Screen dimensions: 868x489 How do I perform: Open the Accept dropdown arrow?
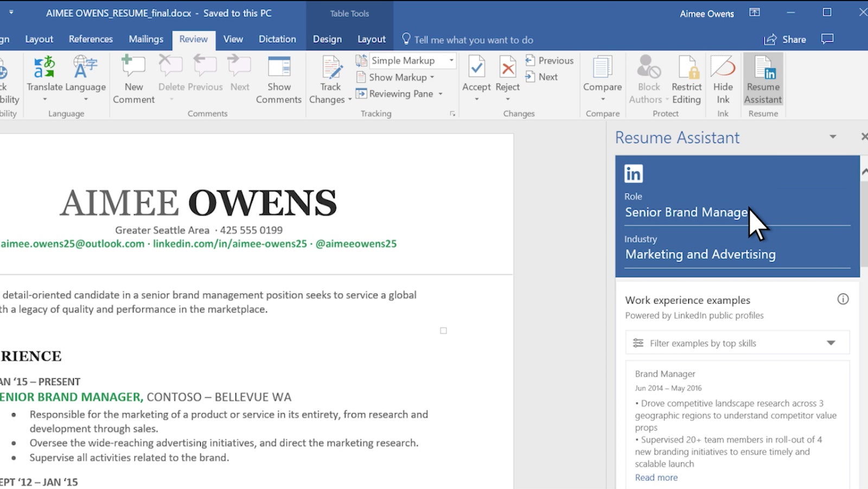(476, 99)
